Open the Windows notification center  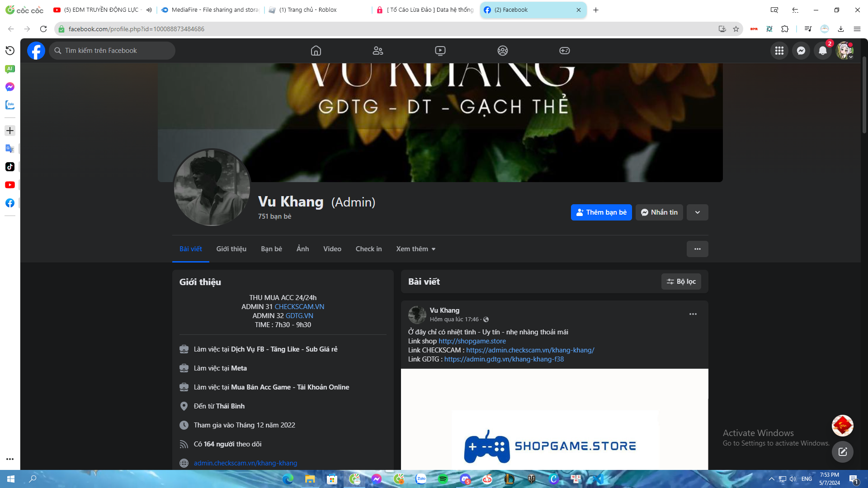tap(854, 479)
